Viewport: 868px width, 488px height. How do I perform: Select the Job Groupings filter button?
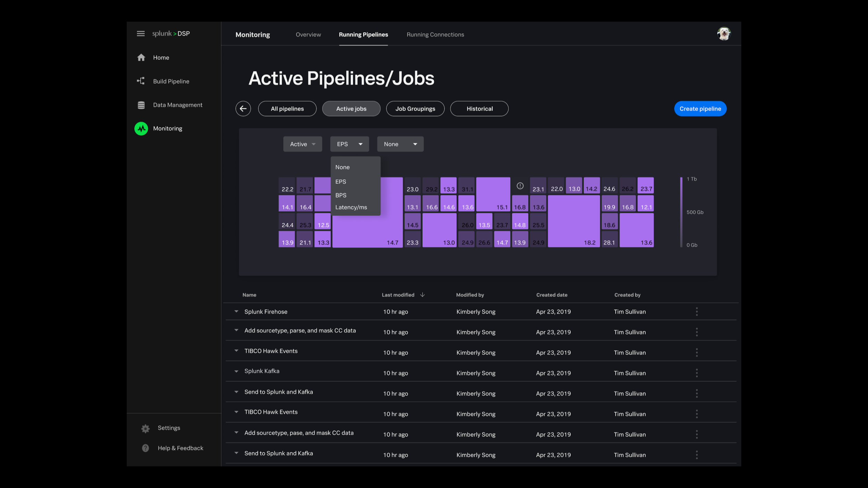[415, 109]
